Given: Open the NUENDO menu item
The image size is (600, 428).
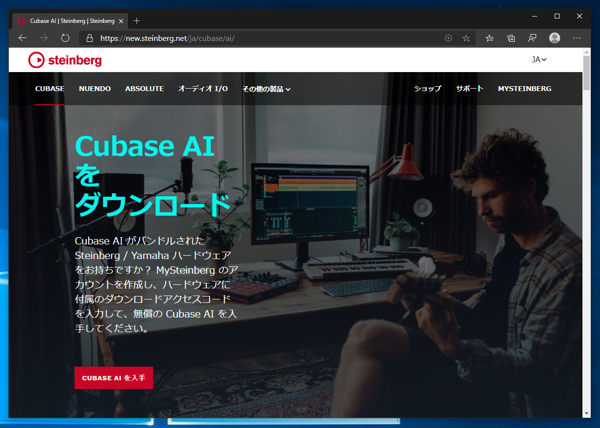Looking at the screenshot, I should (x=95, y=89).
